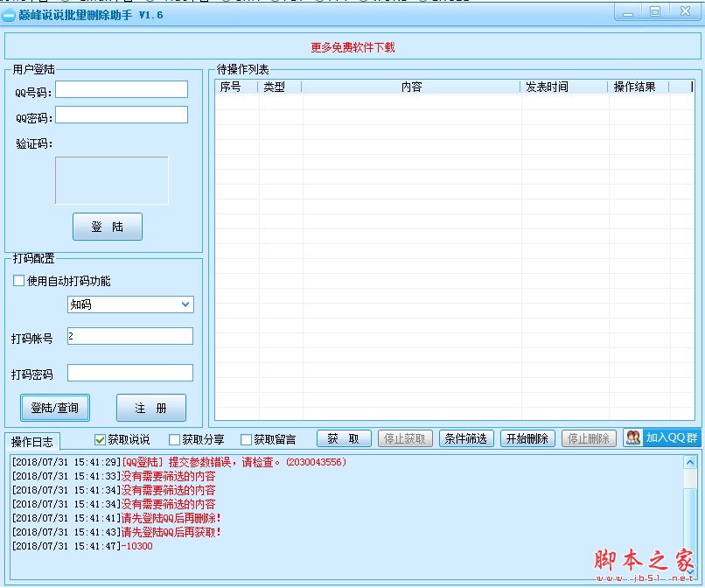Enable 使用自动打码功能 checkbox
The height and width of the screenshot is (588, 705).
pos(19,281)
